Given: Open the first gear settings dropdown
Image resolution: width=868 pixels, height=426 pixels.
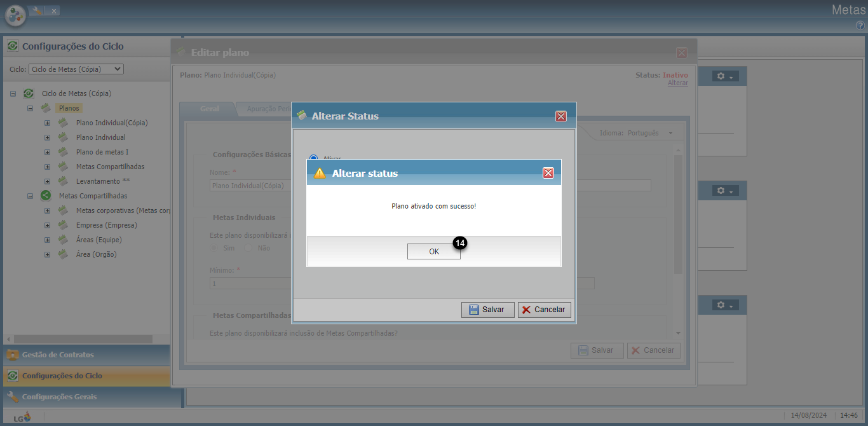Looking at the screenshot, I should (x=725, y=76).
